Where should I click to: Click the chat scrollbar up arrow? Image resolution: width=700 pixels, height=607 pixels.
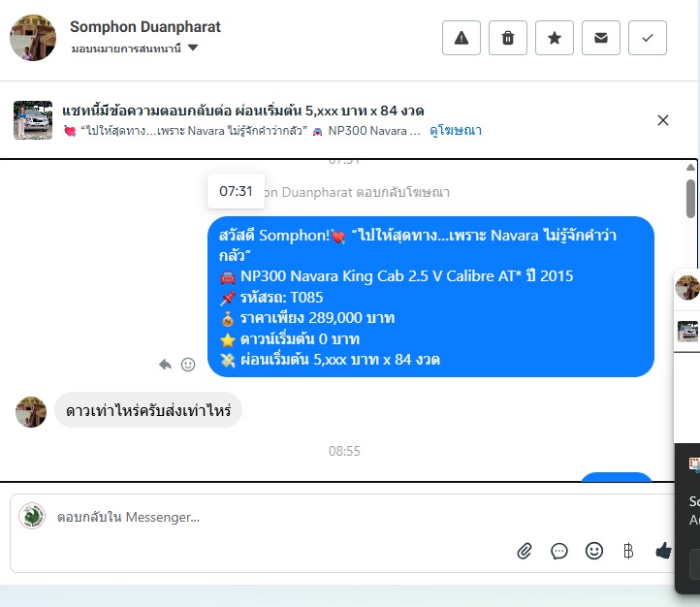(690, 168)
